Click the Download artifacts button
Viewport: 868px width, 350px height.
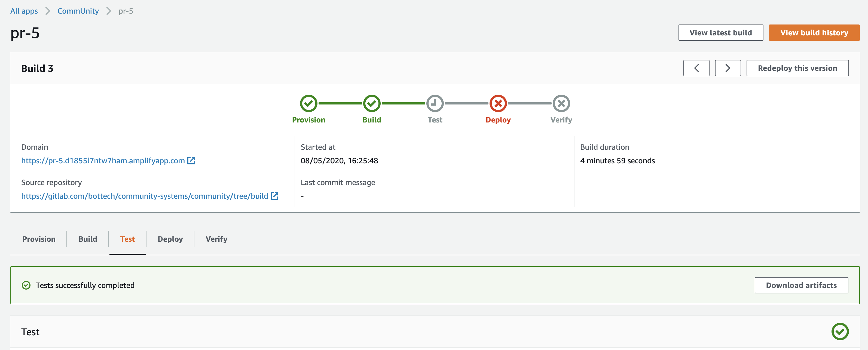(x=801, y=285)
